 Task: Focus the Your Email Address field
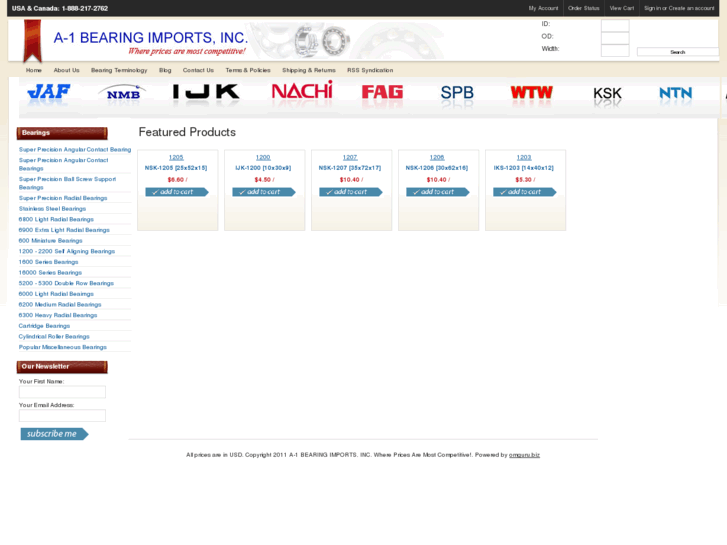pyautogui.click(x=62, y=416)
